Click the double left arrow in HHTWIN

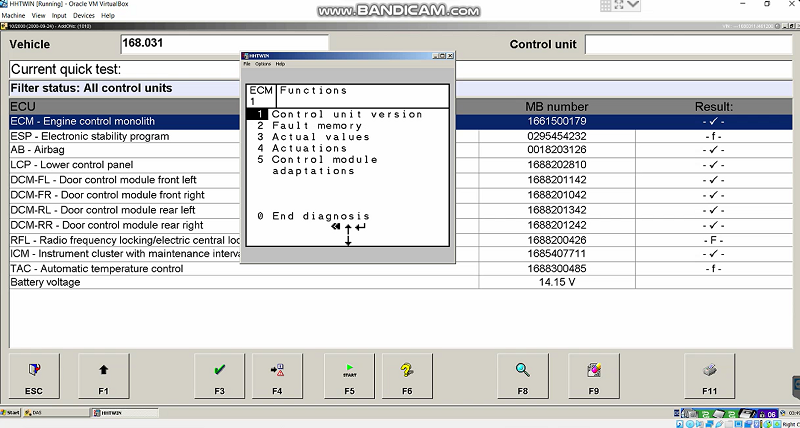pos(335,226)
